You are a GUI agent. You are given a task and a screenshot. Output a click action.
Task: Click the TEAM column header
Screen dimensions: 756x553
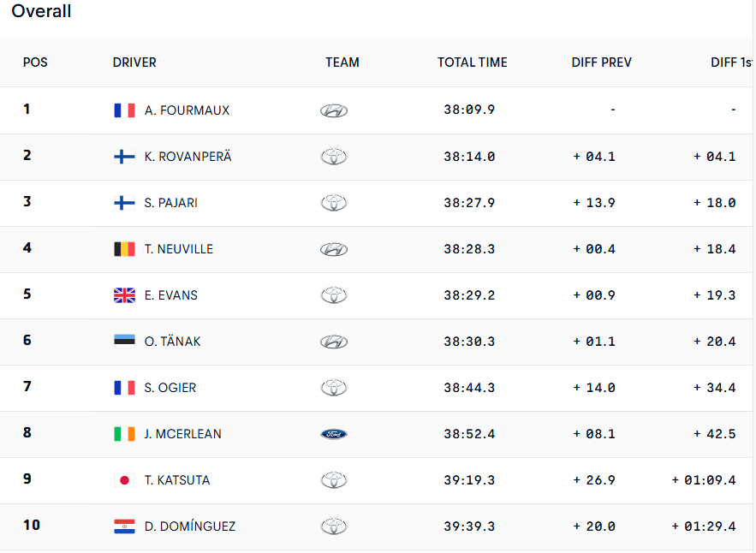[342, 62]
